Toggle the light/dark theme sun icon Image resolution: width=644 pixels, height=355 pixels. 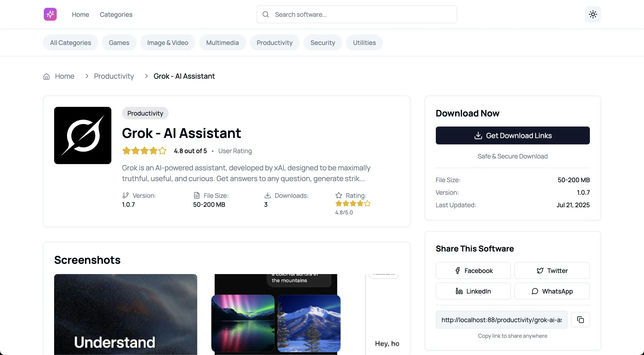(x=593, y=14)
